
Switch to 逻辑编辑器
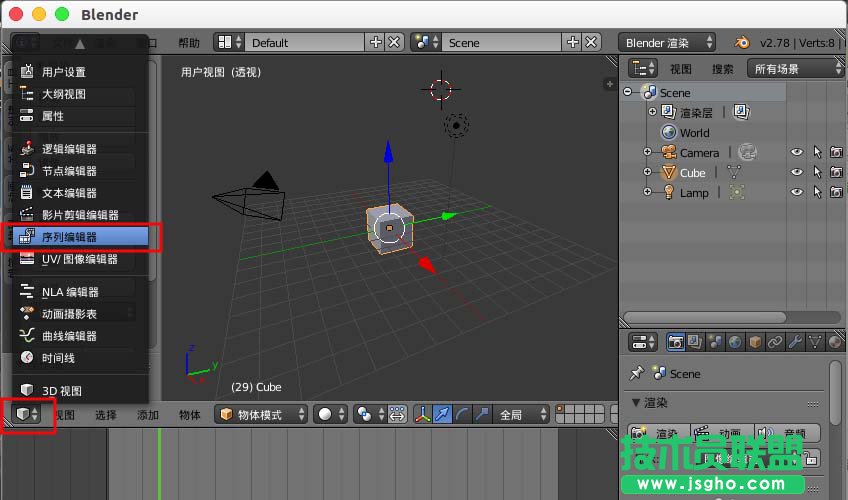(x=80, y=149)
